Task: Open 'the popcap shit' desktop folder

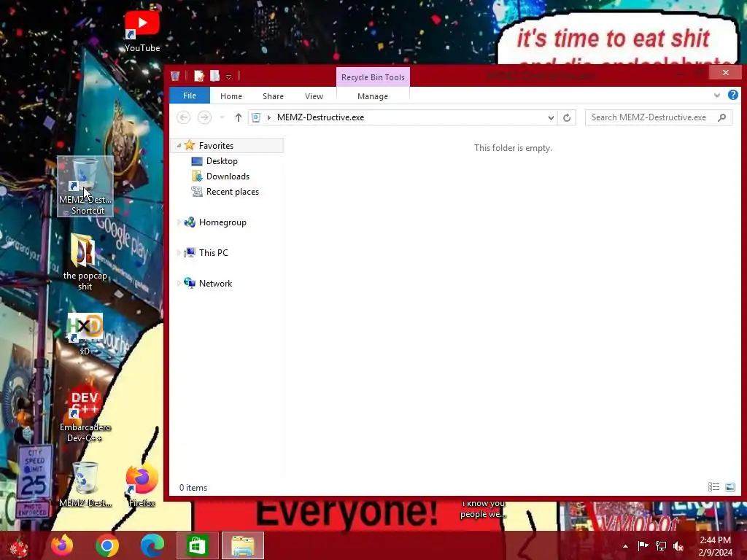Action: coord(85,262)
